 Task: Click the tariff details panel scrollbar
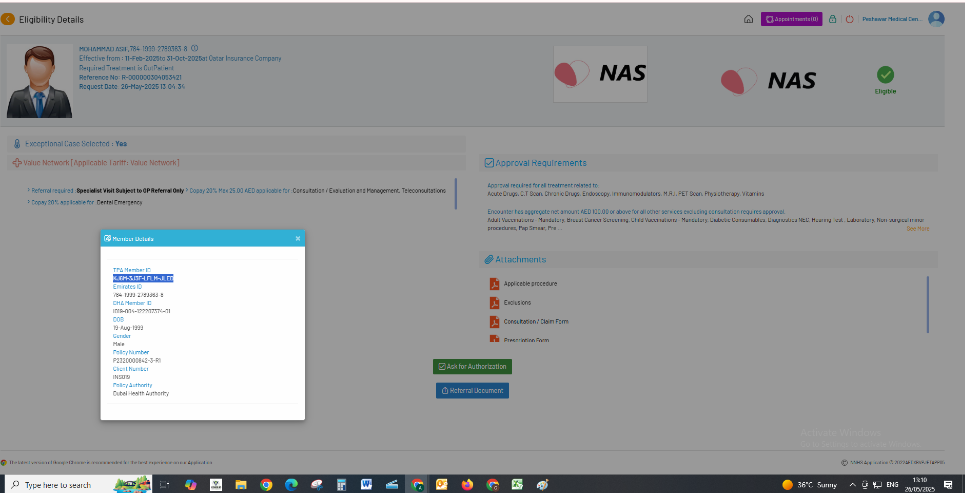456,194
